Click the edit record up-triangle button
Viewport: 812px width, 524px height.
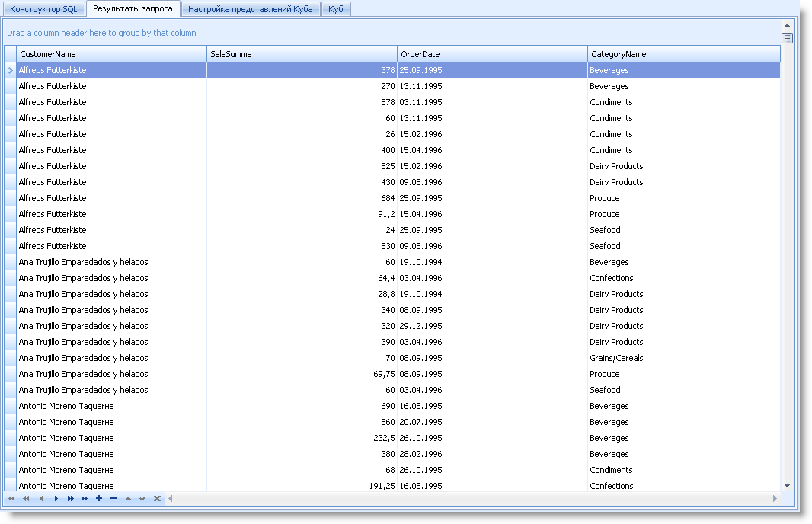click(x=128, y=499)
